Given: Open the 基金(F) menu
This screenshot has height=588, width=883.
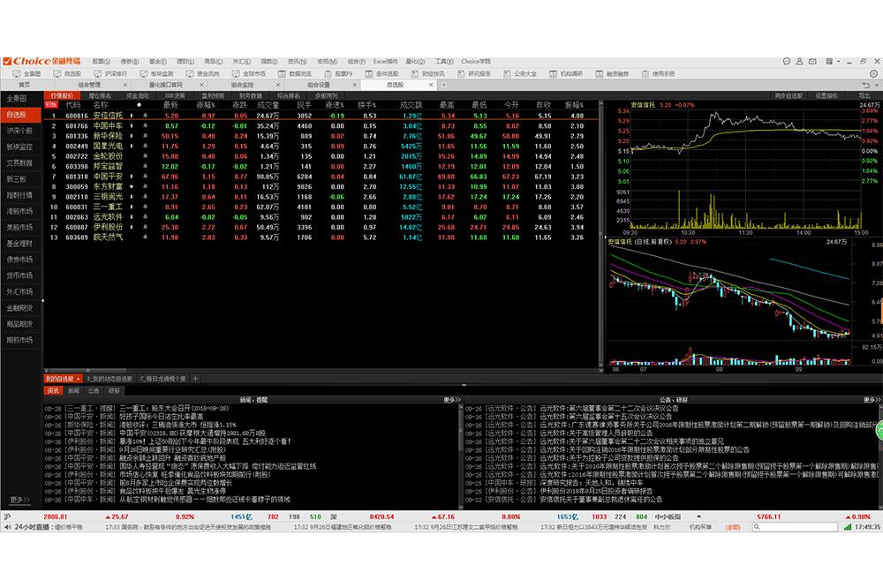Looking at the screenshot, I should pyautogui.click(x=158, y=62).
